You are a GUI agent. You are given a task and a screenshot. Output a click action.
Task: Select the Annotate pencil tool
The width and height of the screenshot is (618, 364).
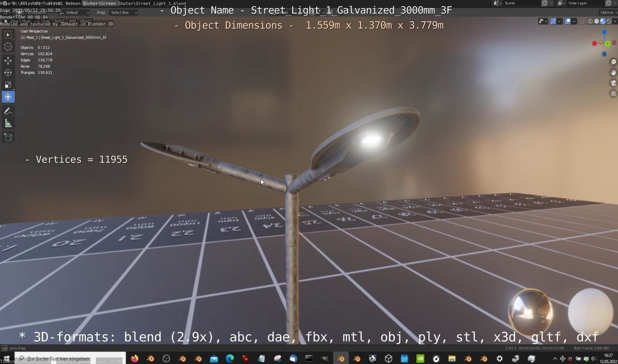8,111
